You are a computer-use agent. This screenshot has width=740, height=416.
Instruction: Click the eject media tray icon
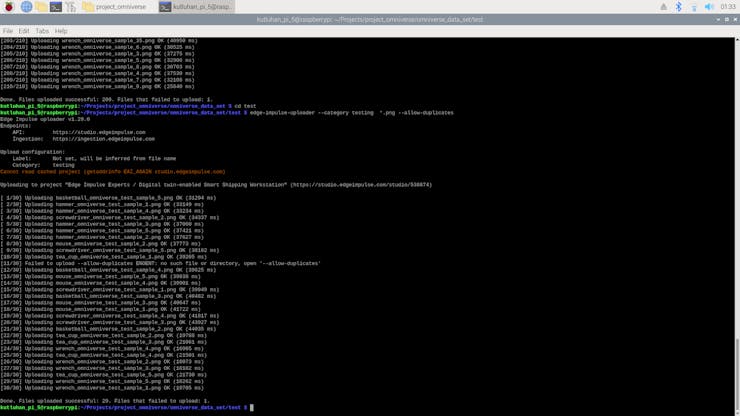pos(664,7)
